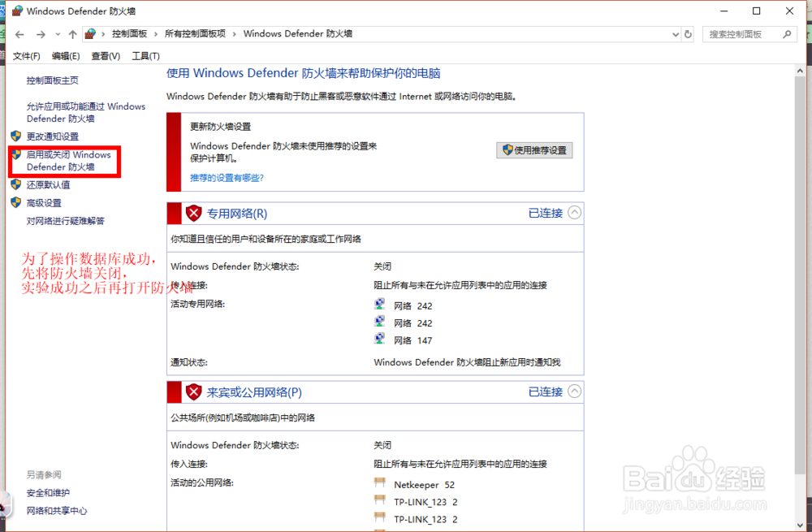Click the scrollbar up arrow
The height and width of the screenshot is (532, 812).
coord(800,71)
